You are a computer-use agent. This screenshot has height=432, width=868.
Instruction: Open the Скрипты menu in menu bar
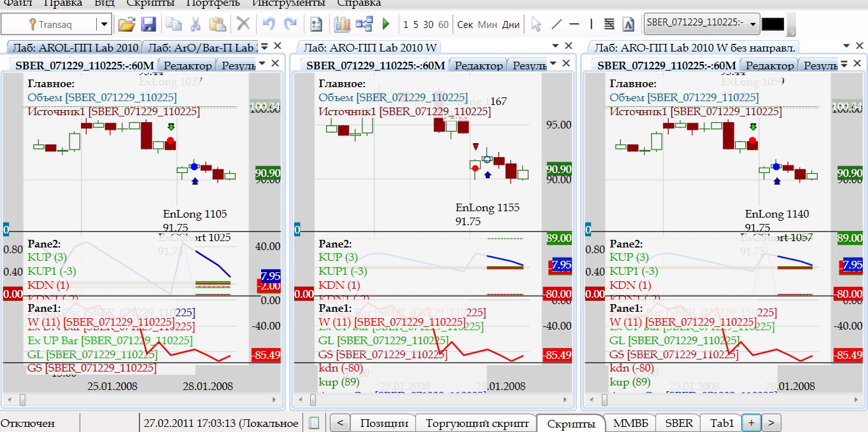tap(151, 3)
